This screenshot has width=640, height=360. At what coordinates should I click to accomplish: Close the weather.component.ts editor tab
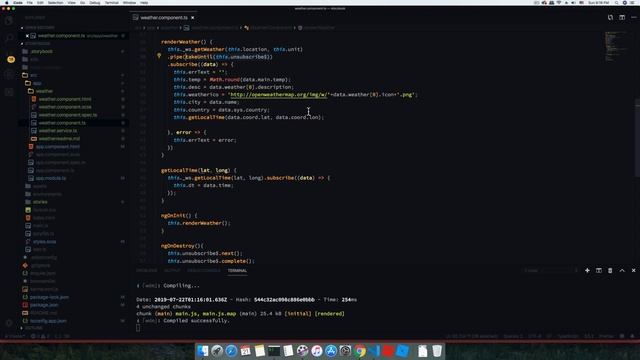click(193, 18)
